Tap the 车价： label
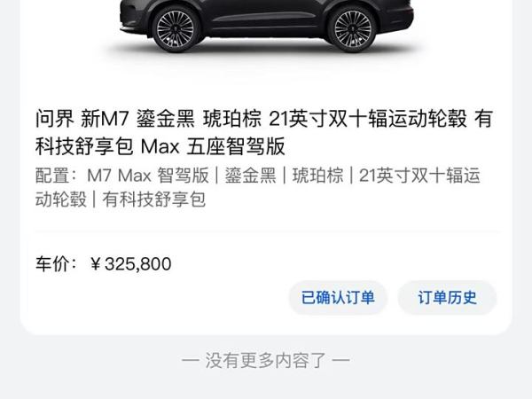 tap(57, 264)
